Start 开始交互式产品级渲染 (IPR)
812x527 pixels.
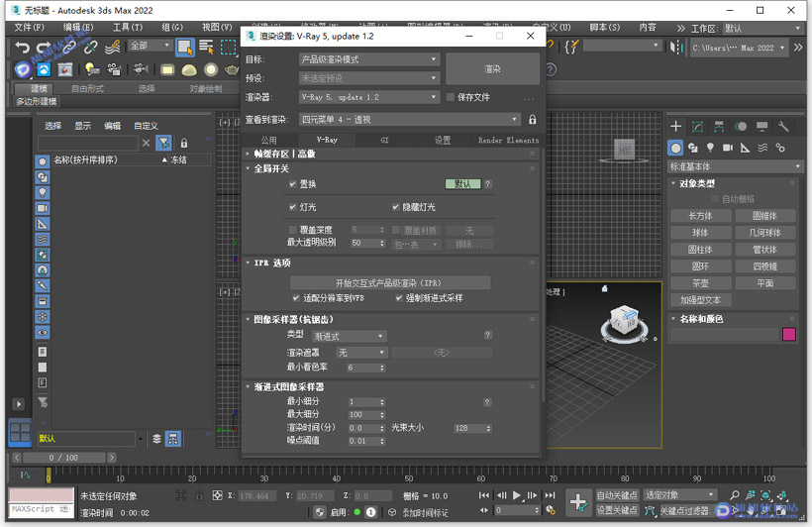pos(390,283)
